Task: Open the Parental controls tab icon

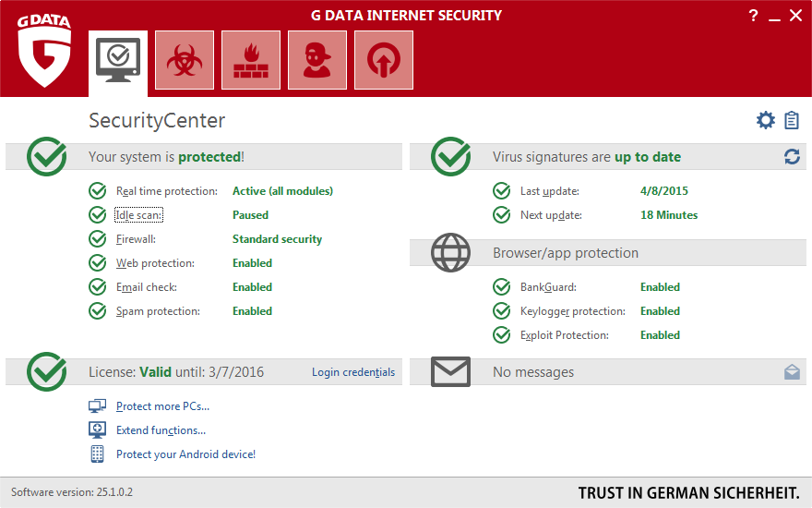Action: 317,60
